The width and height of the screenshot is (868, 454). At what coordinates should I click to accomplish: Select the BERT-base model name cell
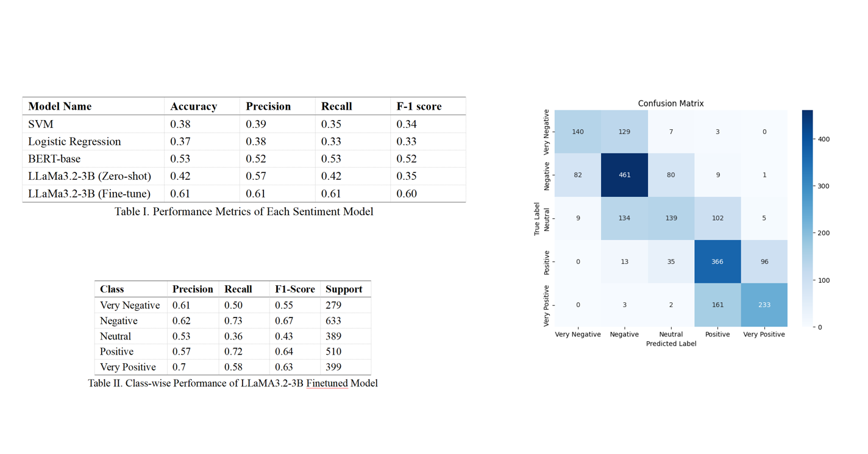pos(54,158)
